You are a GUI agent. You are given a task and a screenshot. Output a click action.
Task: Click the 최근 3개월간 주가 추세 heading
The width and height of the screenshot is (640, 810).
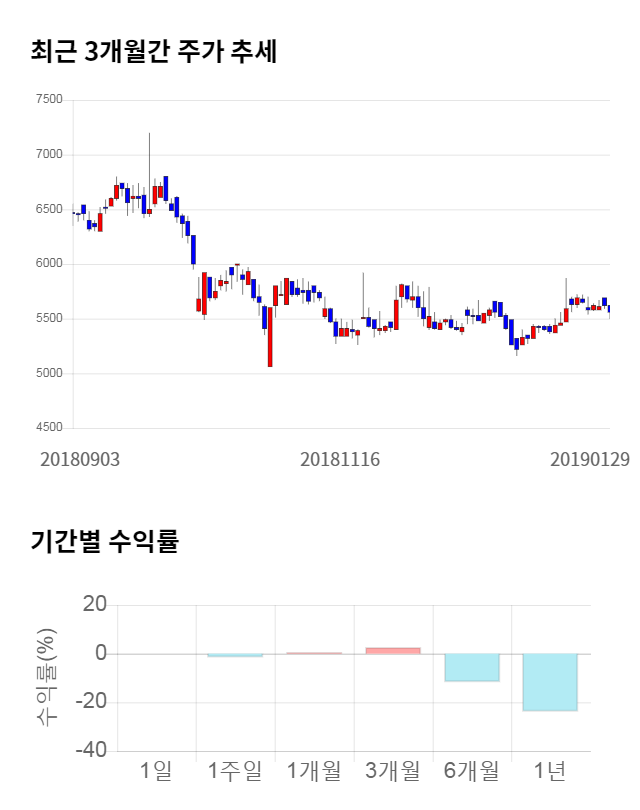(x=154, y=52)
